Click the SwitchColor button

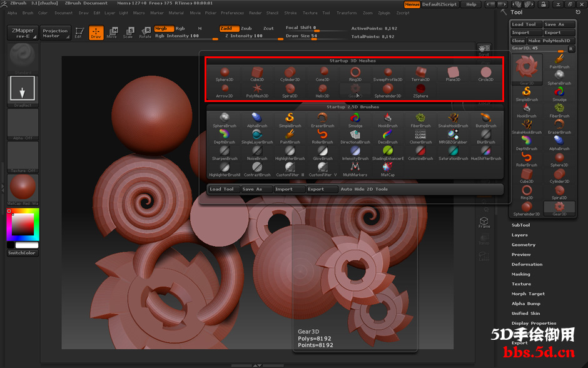click(x=22, y=253)
